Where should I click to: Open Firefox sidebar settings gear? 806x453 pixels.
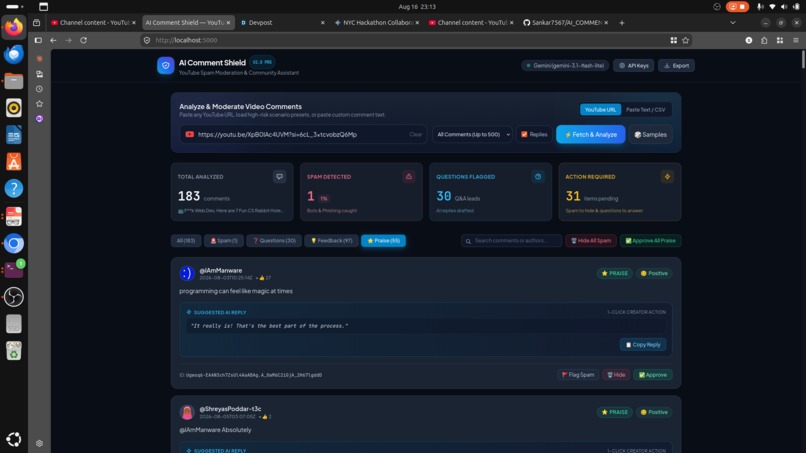coord(40,443)
